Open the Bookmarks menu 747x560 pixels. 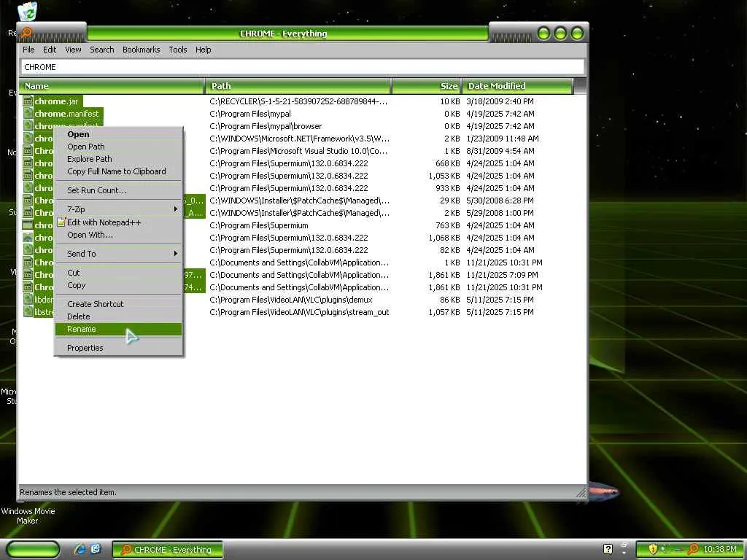141,50
